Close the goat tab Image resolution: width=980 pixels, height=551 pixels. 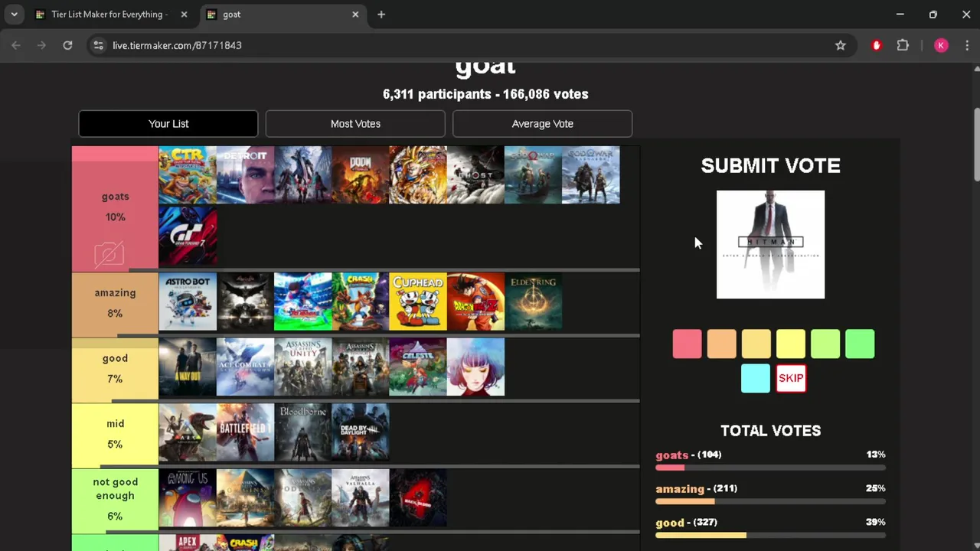355,15
